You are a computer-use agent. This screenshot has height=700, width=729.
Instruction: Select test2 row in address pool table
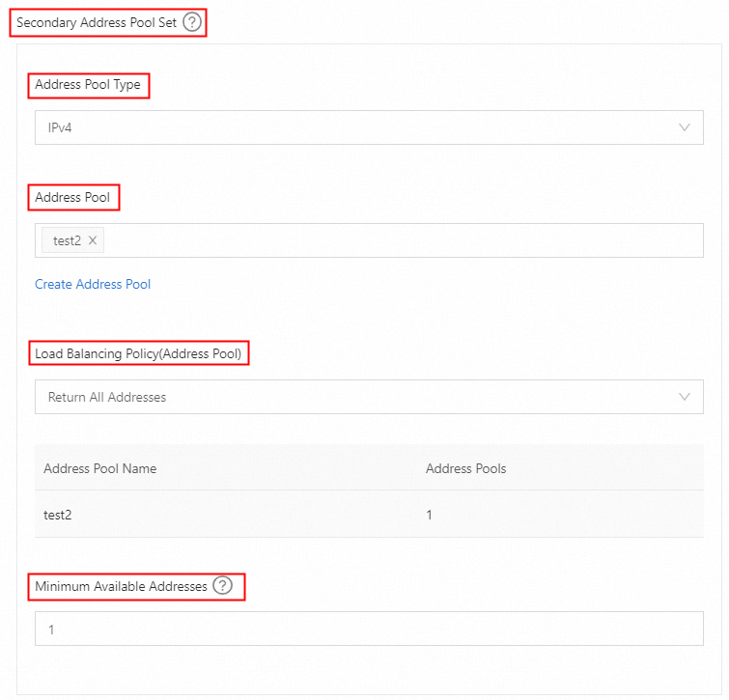(369, 515)
